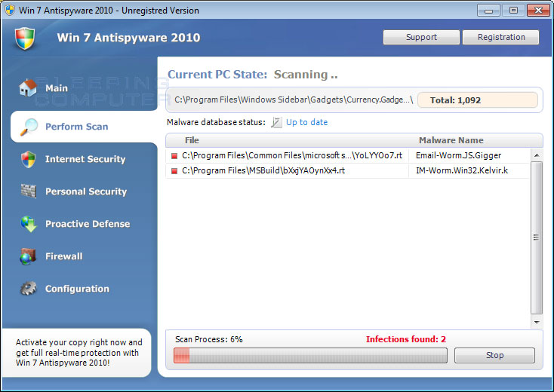Click the shield icon for Internet Security
Image resolution: width=554 pixels, height=392 pixels.
(x=28, y=159)
